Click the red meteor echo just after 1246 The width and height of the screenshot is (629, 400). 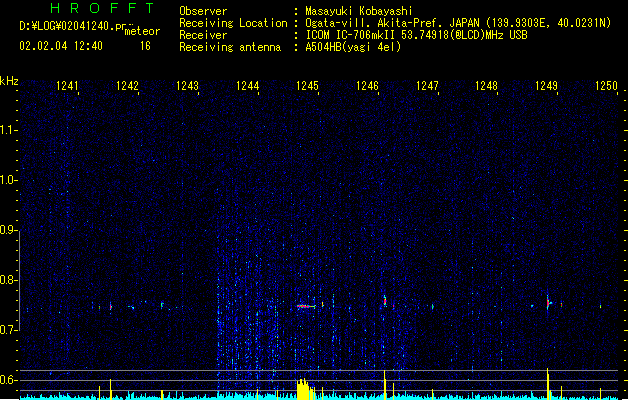(x=385, y=301)
